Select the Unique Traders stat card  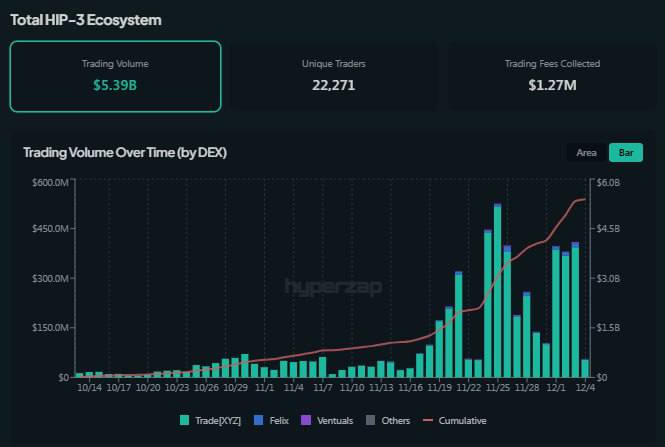point(333,76)
